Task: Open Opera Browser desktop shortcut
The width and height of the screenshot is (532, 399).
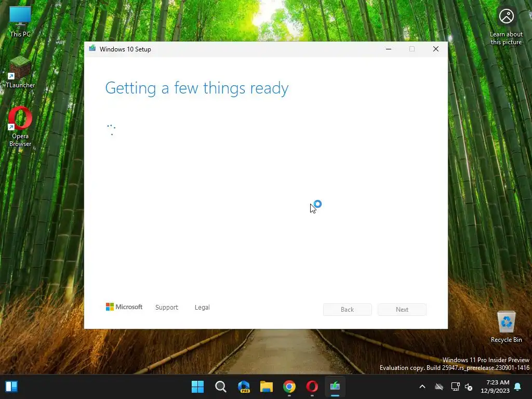Action: pyautogui.click(x=20, y=127)
